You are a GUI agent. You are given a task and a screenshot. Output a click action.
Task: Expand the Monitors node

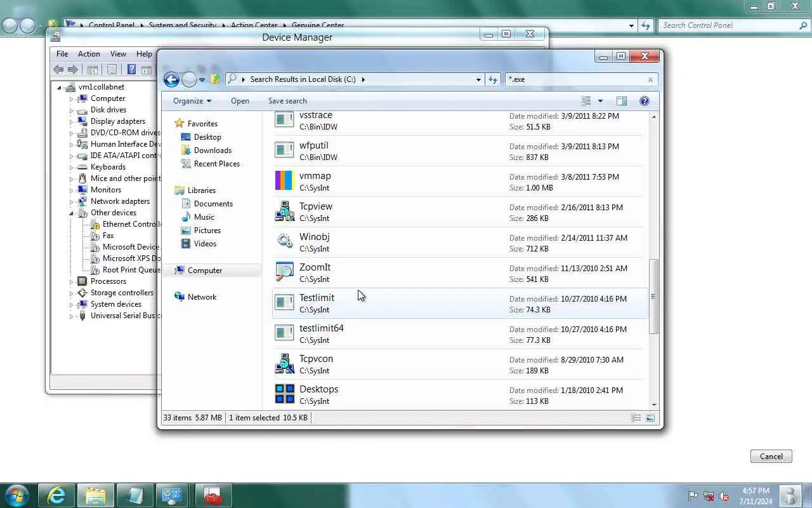(x=72, y=190)
